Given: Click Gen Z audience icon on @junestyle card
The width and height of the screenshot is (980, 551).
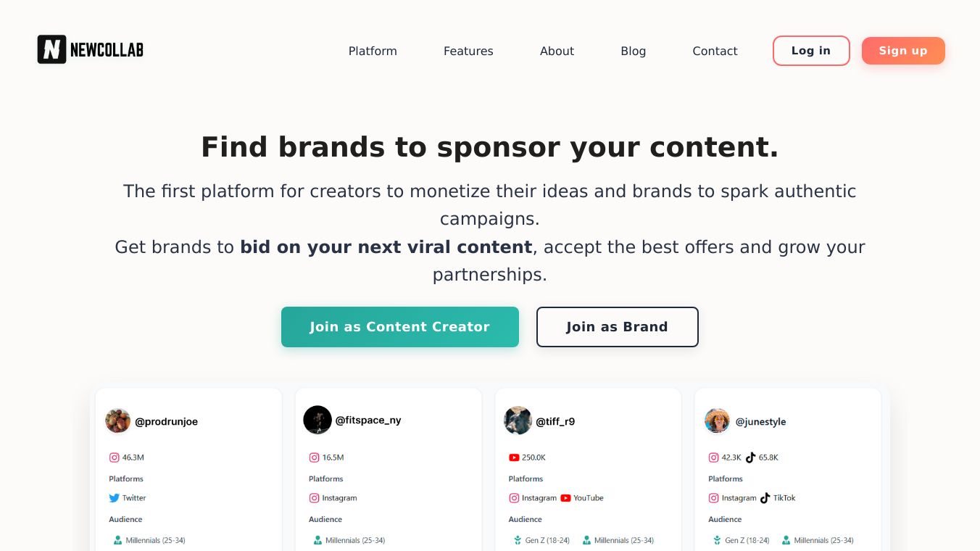Looking at the screenshot, I should [x=718, y=540].
